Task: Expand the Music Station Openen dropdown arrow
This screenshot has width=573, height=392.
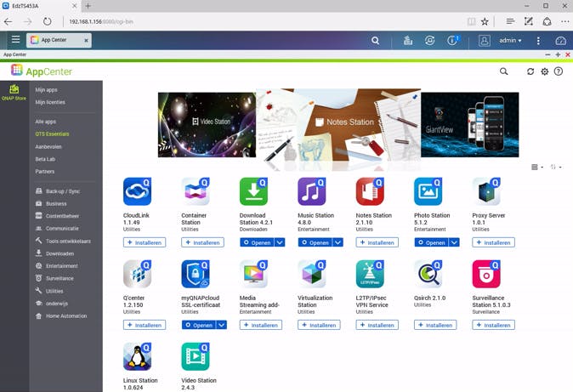Action: 338,242
